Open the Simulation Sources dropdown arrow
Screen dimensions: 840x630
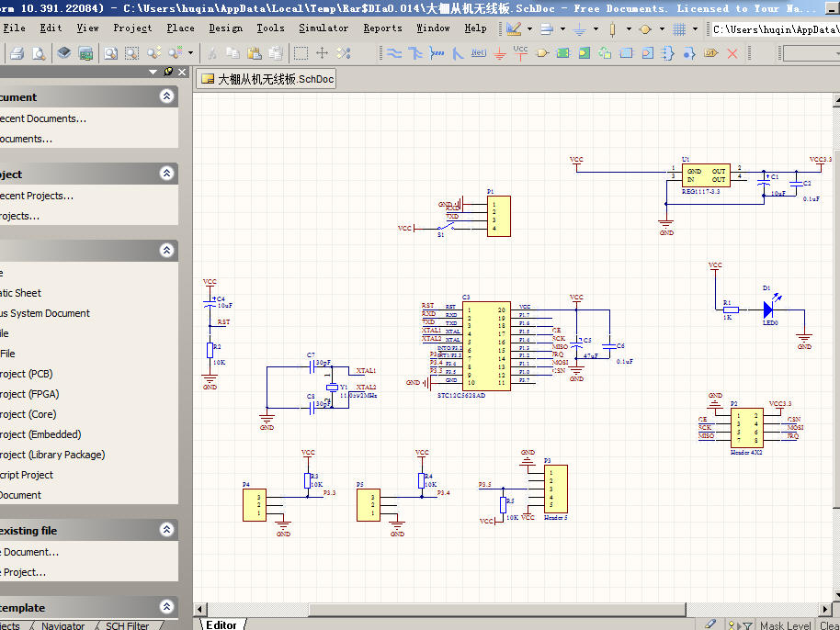(x=662, y=28)
